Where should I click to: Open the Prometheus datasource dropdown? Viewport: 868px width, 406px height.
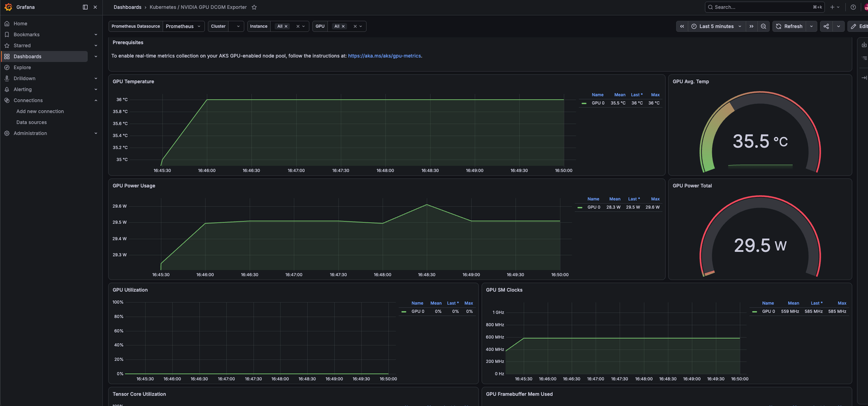click(x=183, y=26)
